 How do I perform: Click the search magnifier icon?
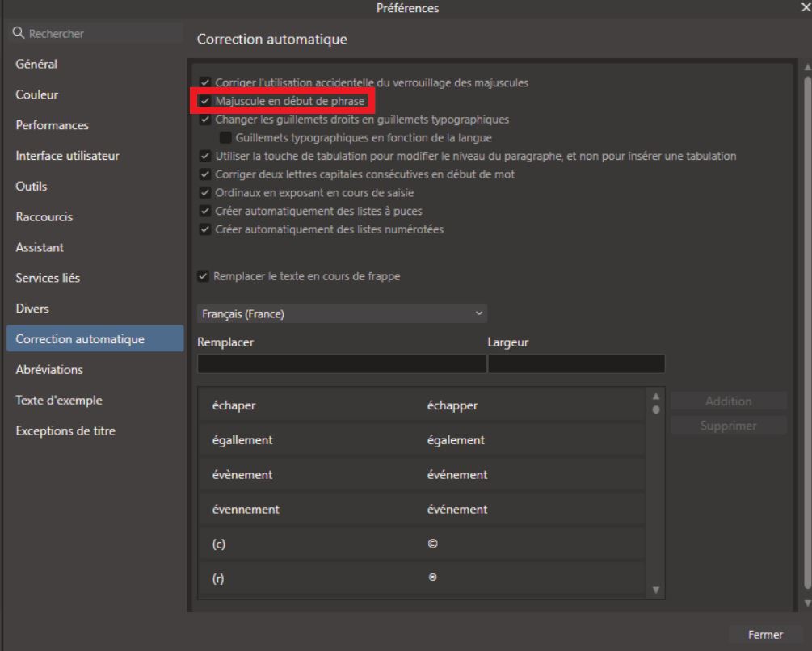click(x=18, y=33)
